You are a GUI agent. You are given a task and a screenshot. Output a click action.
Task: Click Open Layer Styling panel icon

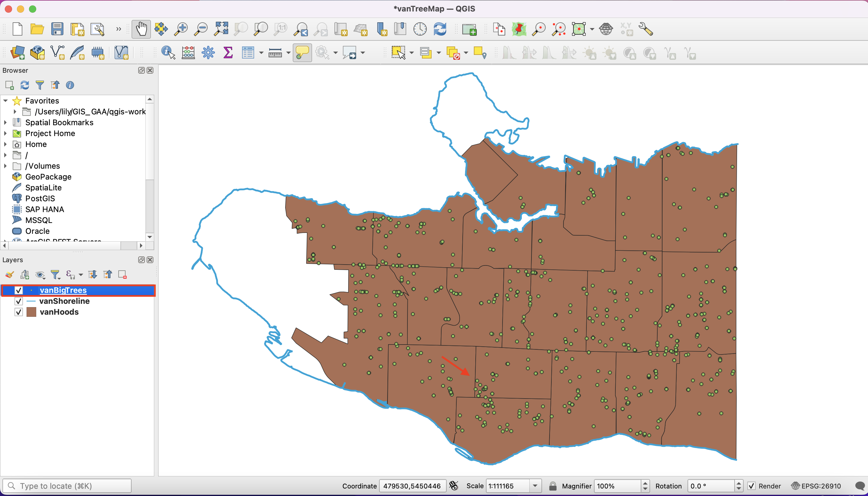coord(10,275)
